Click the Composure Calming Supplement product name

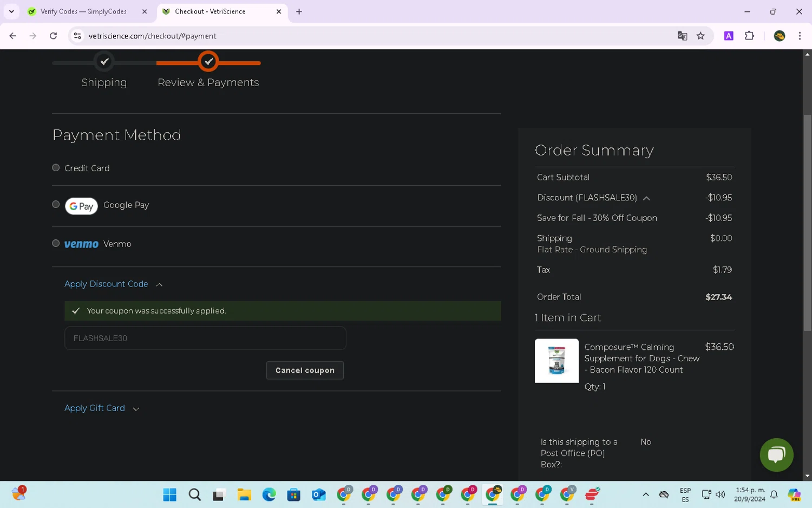[642, 359]
